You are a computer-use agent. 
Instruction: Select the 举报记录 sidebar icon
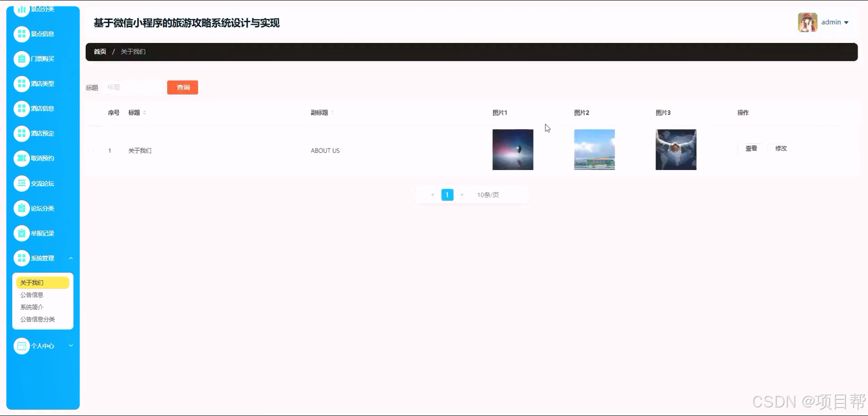[21, 233]
